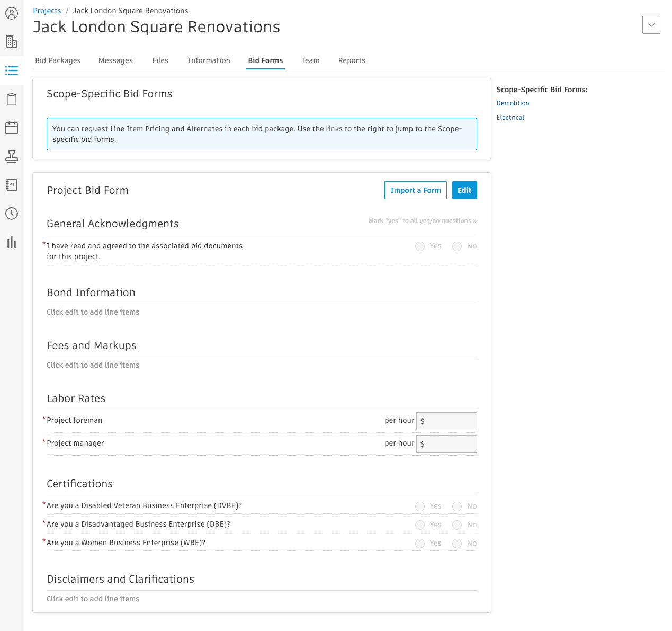Open the company buildings icon in sidebar
This screenshot has width=672, height=631.
pyautogui.click(x=12, y=42)
